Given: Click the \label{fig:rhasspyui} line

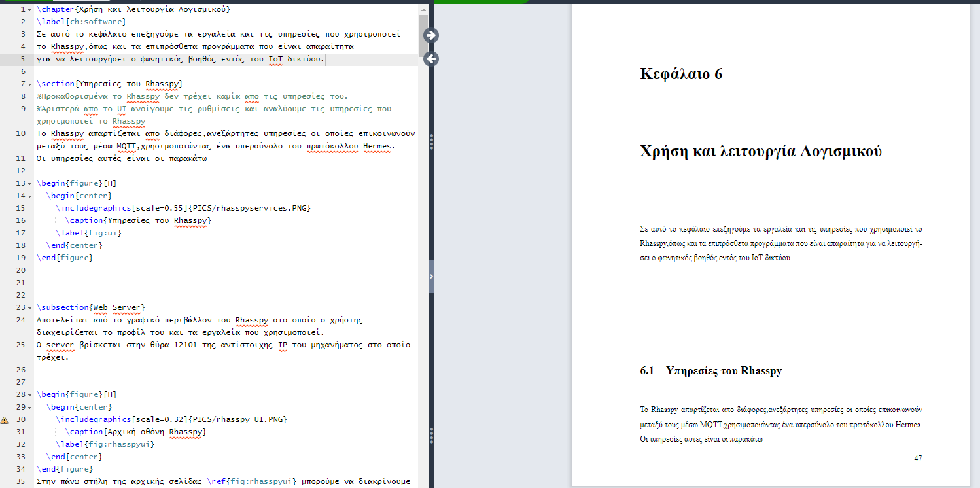Looking at the screenshot, I should pos(105,445).
